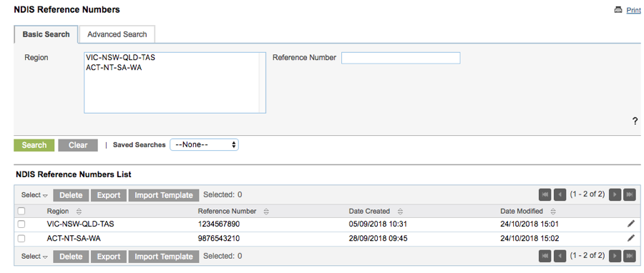
Task: Click the Clear button
Action: click(x=78, y=145)
